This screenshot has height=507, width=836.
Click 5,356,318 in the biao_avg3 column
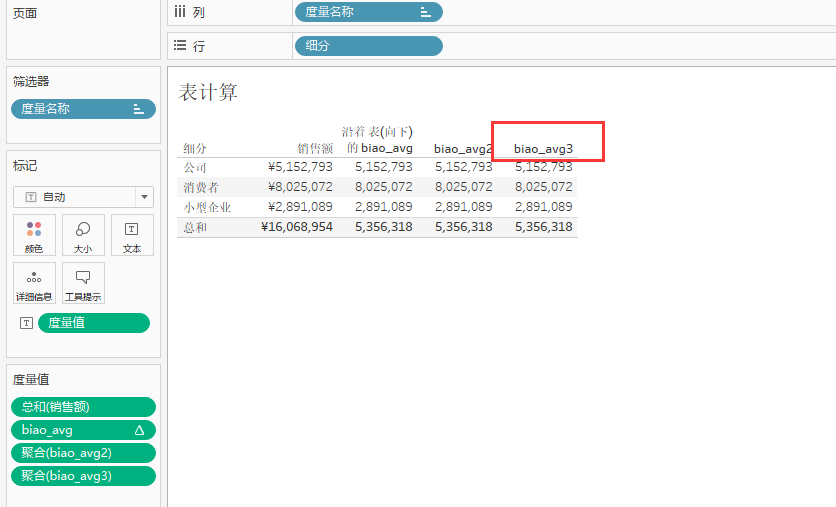pyautogui.click(x=543, y=227)
